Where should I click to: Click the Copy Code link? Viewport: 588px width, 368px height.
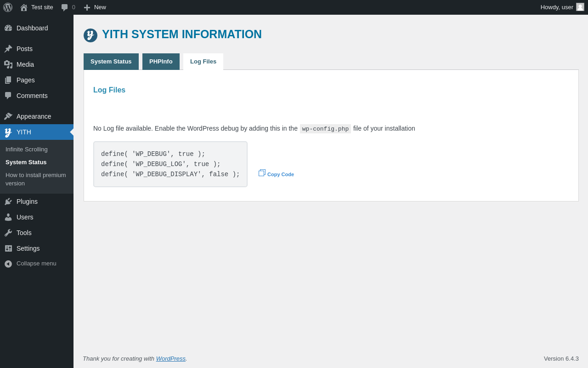[281, 174]
